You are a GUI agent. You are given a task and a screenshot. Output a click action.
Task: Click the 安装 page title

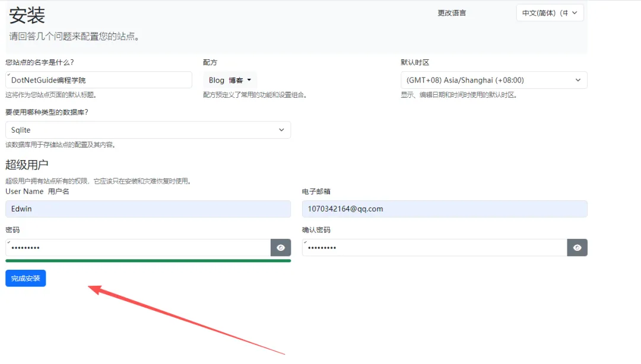tap(27, 15)
